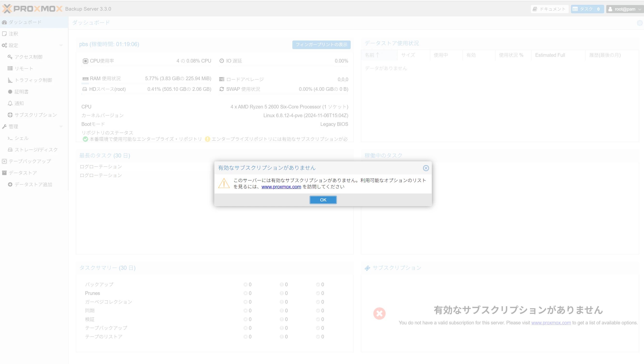Open www.proxmox.com link in the dialog
The width and height of the screenshot is (644, 364).
(281, 187)
